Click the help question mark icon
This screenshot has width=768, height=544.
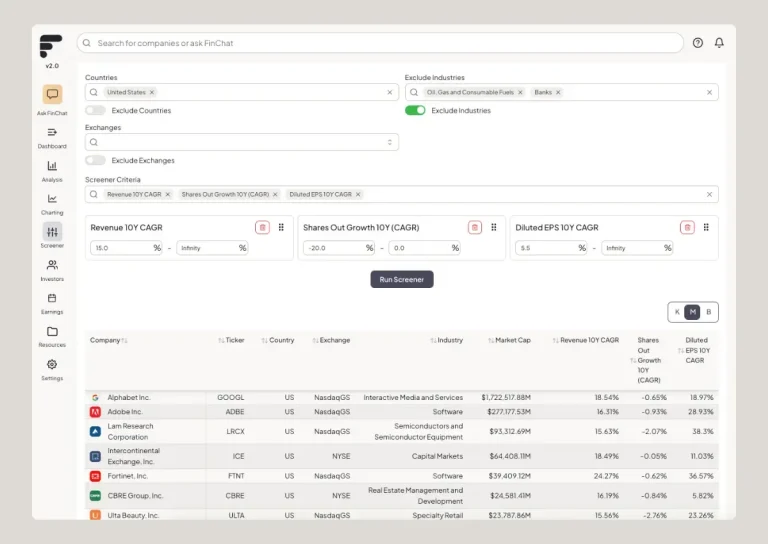tap(697, 43)
